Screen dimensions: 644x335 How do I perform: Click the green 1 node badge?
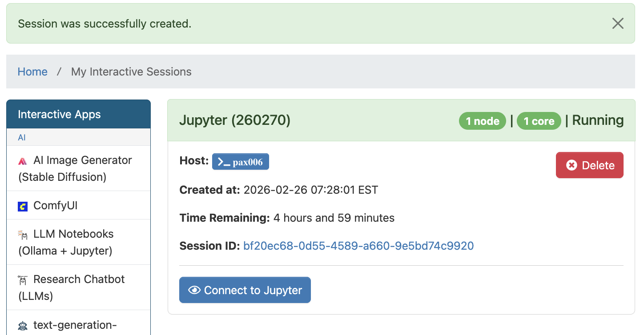click(482, 120)
